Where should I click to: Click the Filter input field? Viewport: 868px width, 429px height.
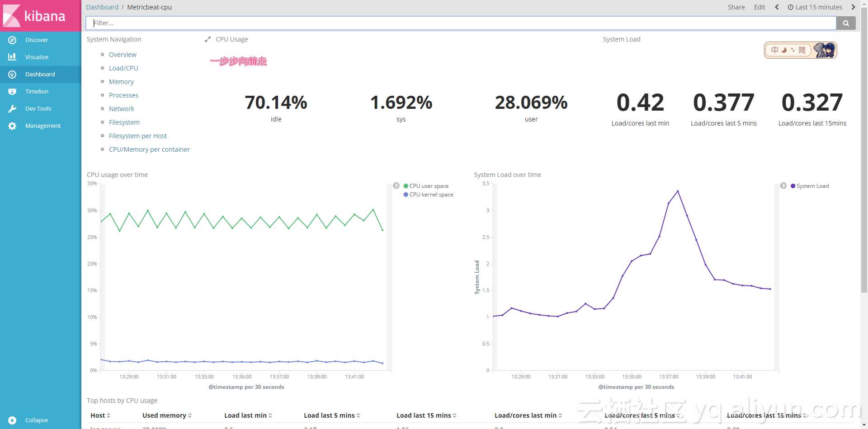click(461, 23)
